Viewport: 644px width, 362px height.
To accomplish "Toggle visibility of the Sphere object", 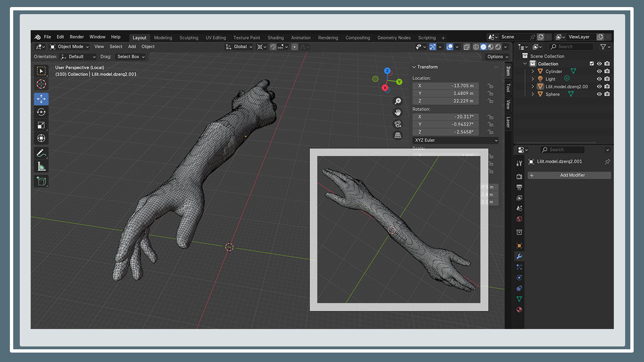I will 599,94.
